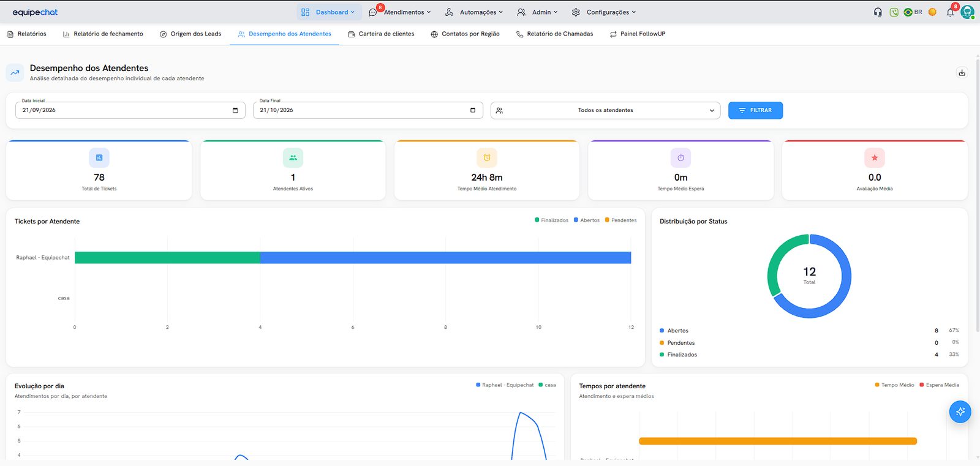The width and height of the screenshot is (980, 466).
Task: Toggle Tempo Médio legend in Tempos chart
Action: pos(894,385)
